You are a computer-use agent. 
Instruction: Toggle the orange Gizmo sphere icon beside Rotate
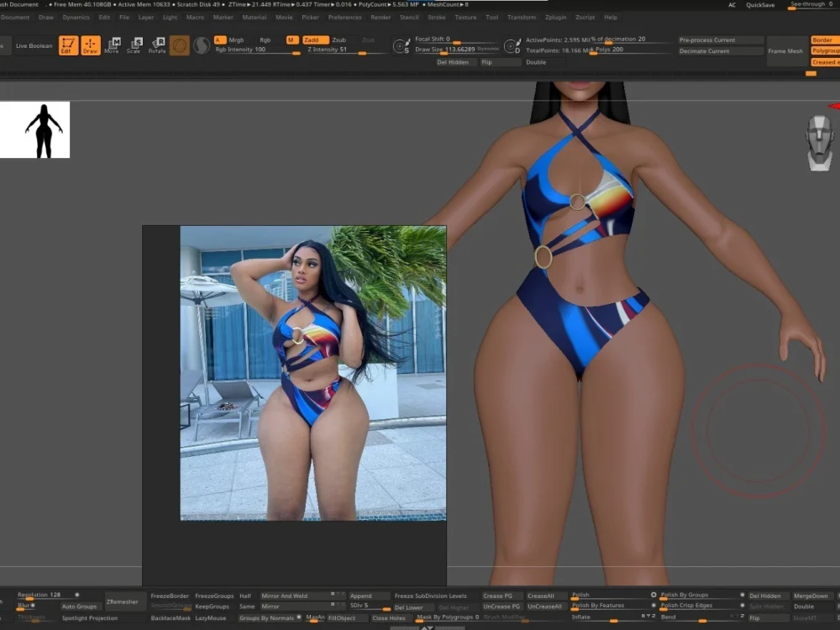point(180,45)
